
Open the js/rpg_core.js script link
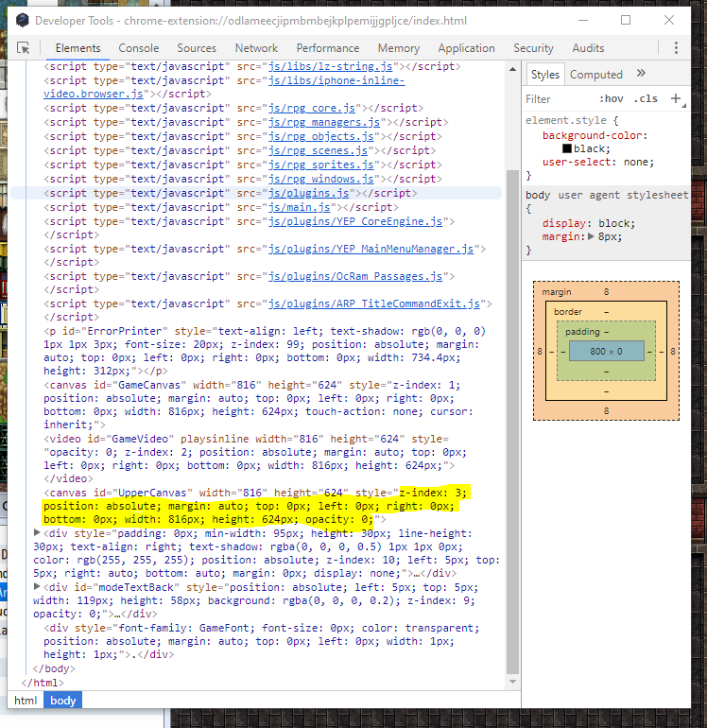tap(312, 108)
